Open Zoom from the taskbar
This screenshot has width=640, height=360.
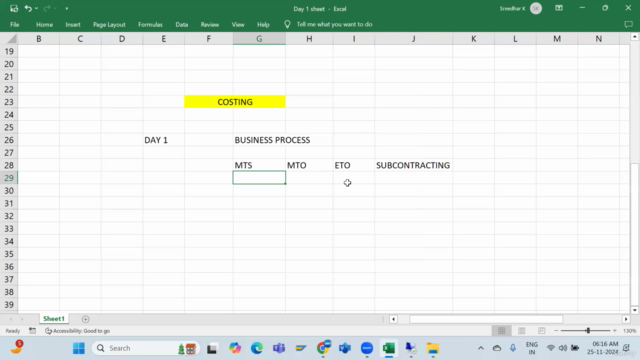tap(367, 348)
